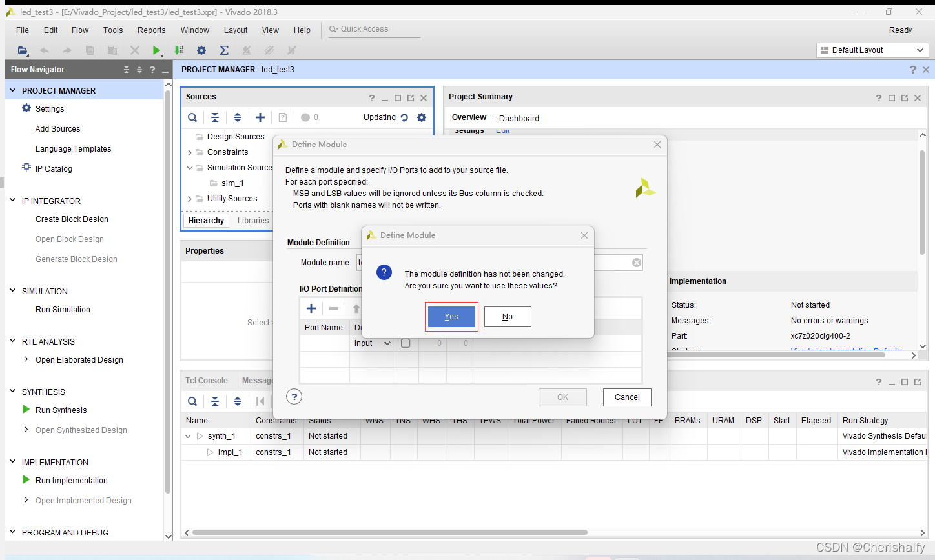Expand all in Sources panel
The width and height of the screenshot is (935, 560).
pos(238,117)
